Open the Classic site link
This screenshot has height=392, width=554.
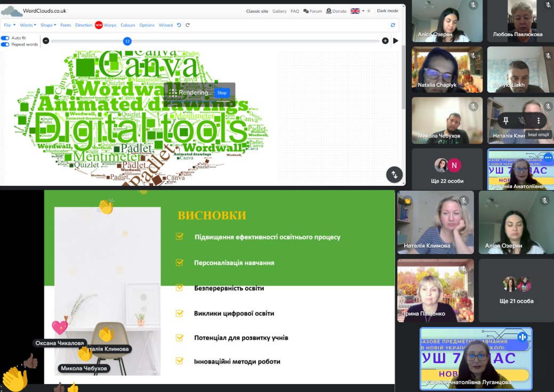pos(257,11)
